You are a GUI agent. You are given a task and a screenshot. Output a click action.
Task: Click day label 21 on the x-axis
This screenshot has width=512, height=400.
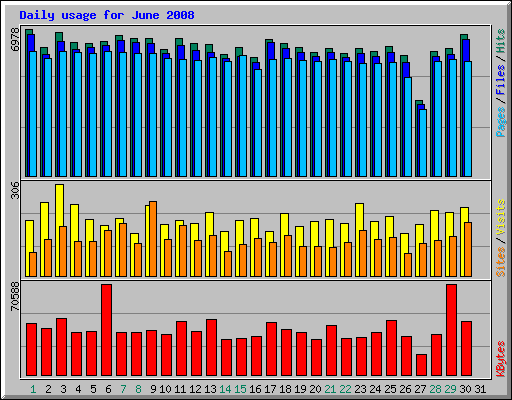tap(330, 389)
